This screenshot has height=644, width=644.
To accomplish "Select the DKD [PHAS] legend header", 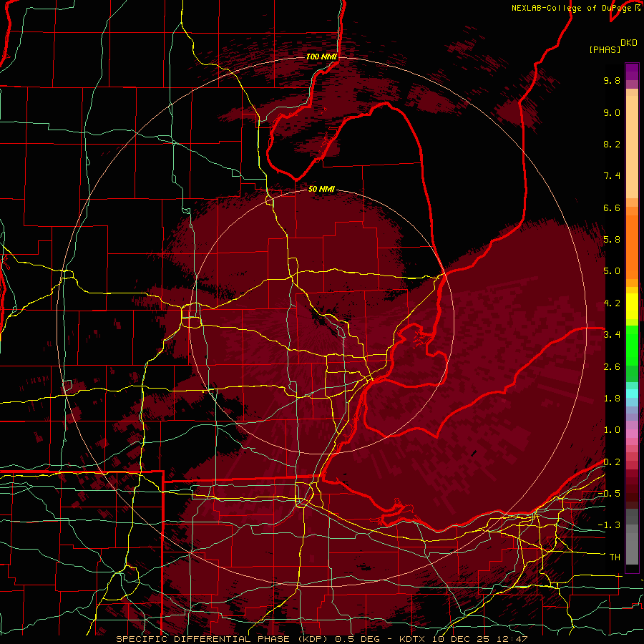I will 613,46.
